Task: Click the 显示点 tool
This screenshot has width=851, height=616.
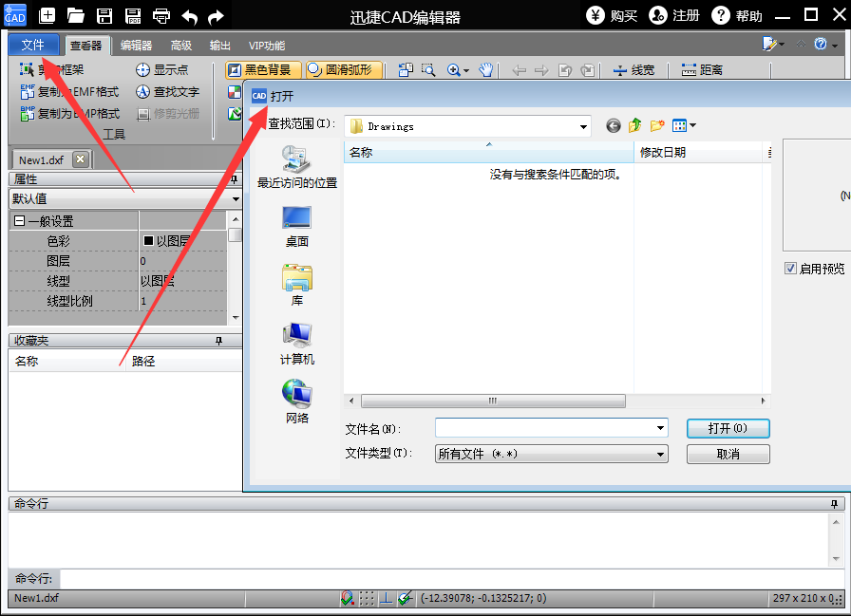Action: pos(161,69)
